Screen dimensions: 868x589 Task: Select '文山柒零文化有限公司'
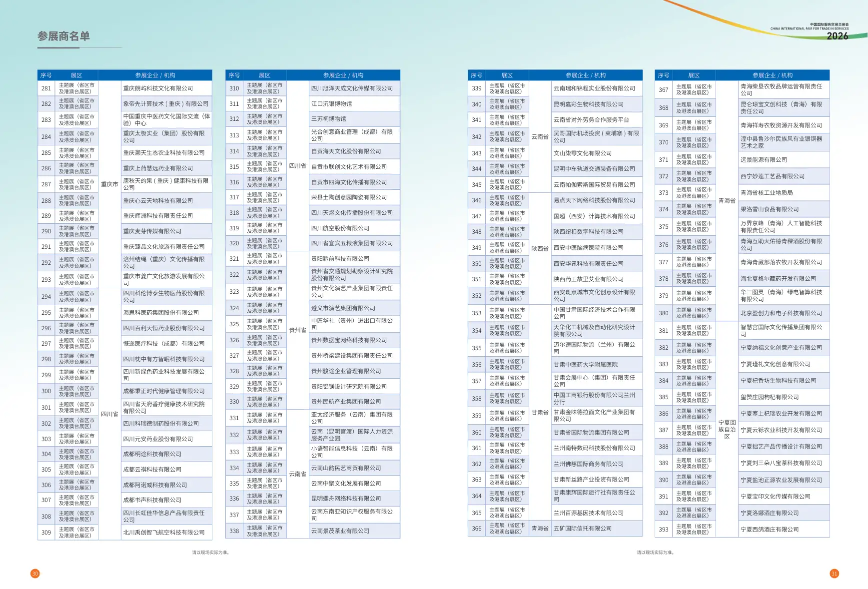(583, 153)
